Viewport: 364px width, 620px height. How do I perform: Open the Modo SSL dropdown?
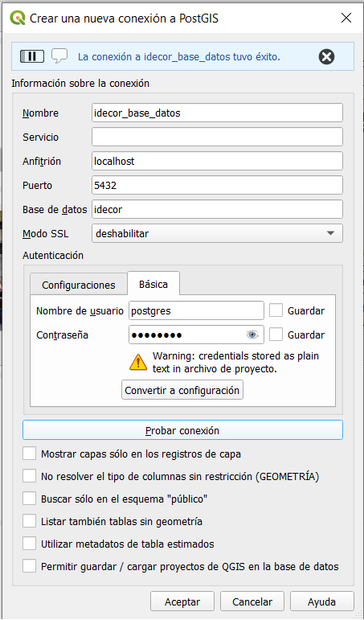click(217, 233)
